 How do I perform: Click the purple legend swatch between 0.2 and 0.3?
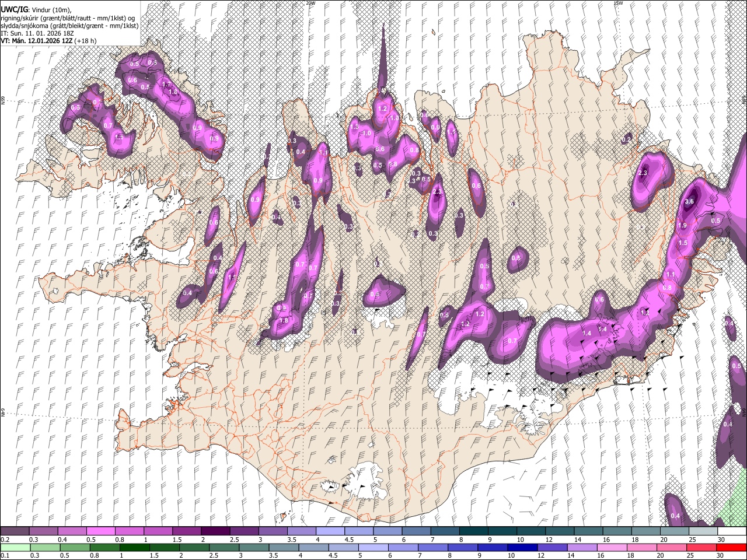(15, 531)
